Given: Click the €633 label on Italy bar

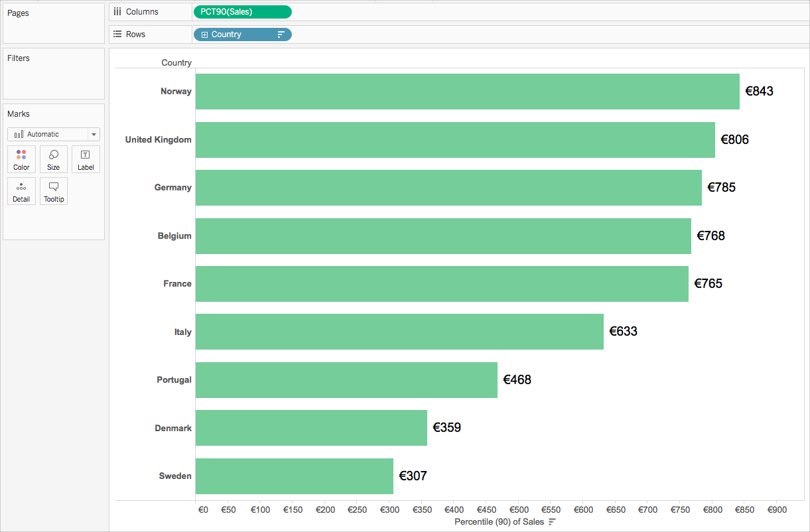Looking at the screenshot, I should [x=623, y=331].
